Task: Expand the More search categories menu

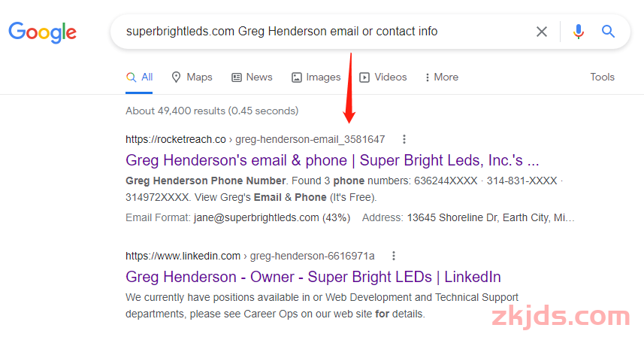Action: click(442, 77)
